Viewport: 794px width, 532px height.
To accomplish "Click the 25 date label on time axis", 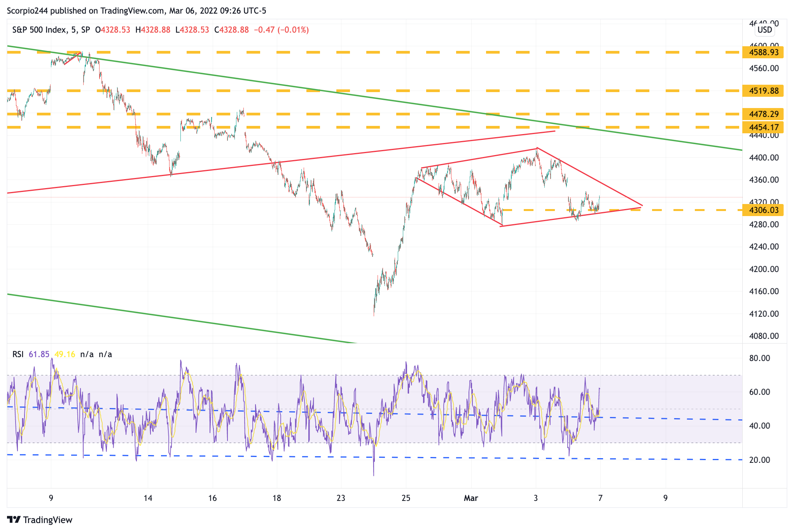I will 406,498.
